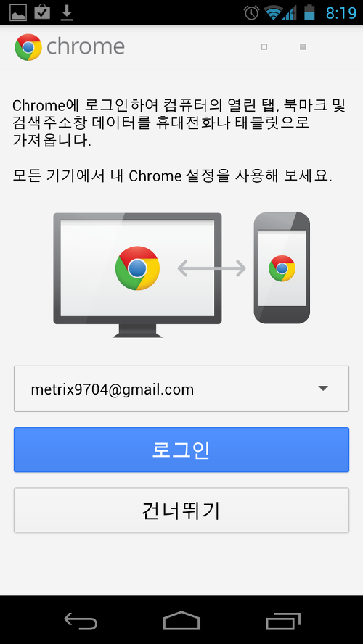Click the 건너뛰기 skip button
Viewport: 363px width, 644px height.
181,510
